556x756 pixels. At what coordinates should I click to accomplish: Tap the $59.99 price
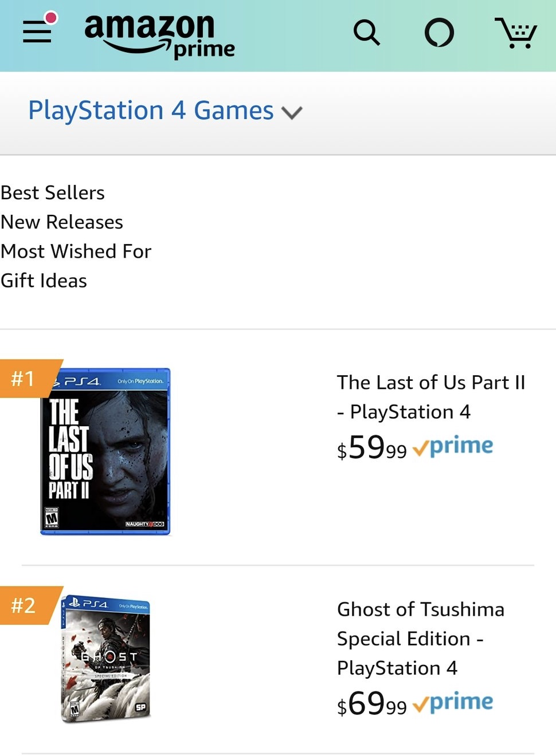click(371, 448)
